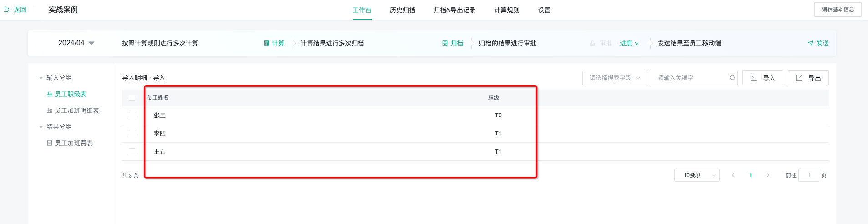This screenshot has width=868, height=224.
Task: Click the 计算 calculator icon
Action: (267, 43)
